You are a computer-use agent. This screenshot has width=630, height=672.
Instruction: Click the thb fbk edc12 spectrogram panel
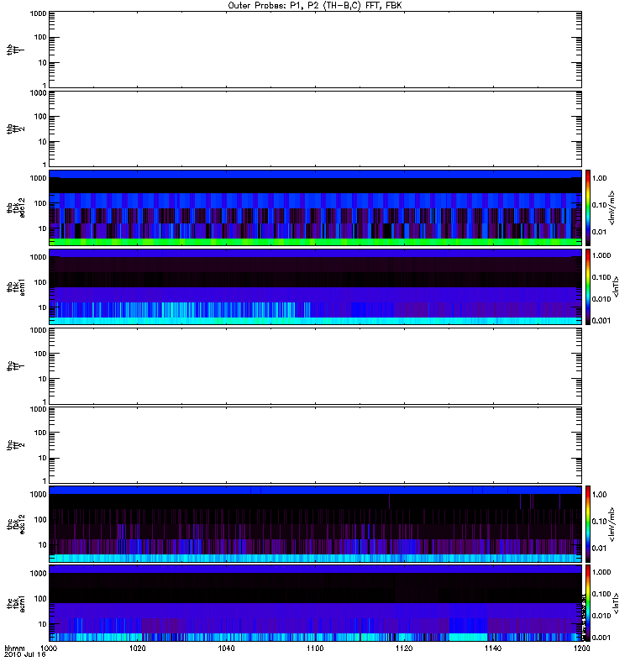[315, 207]
